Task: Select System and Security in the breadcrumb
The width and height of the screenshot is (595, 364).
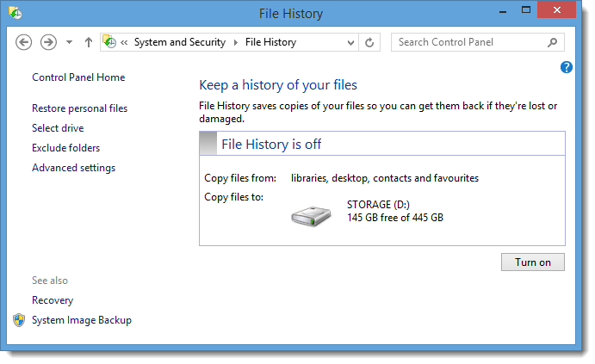Action: [x=180, y=42]
